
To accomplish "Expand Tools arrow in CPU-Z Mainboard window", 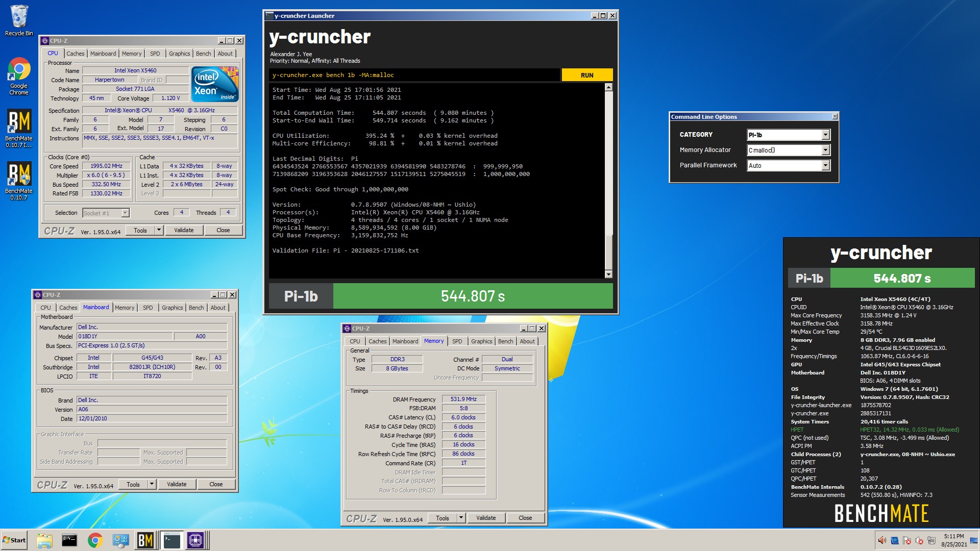I will click(152, 485).
